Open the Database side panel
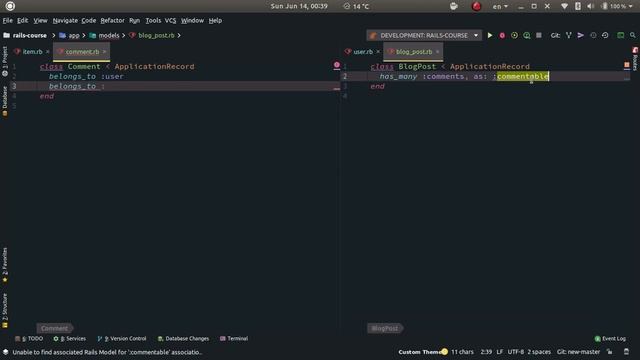This screenshot has width=640, height=360. [x=5, y=101]
